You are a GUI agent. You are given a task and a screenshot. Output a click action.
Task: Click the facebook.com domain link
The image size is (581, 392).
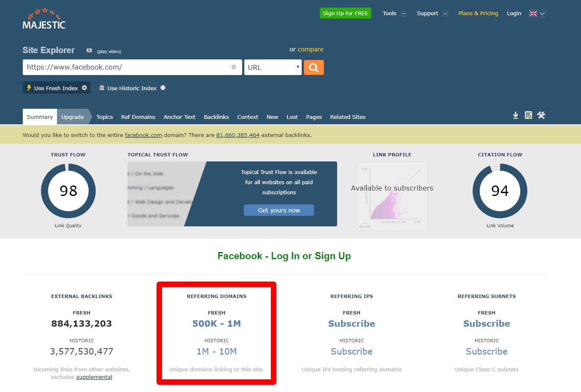pos(143,135)
